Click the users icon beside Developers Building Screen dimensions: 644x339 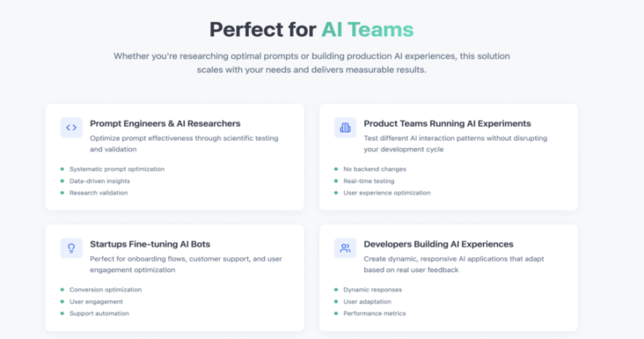tap(345, 248)
